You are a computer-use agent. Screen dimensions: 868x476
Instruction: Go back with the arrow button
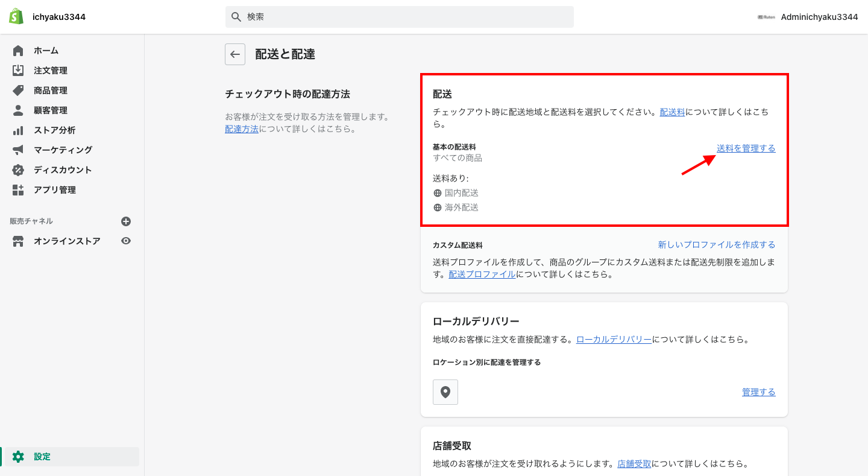coord(235,54)
